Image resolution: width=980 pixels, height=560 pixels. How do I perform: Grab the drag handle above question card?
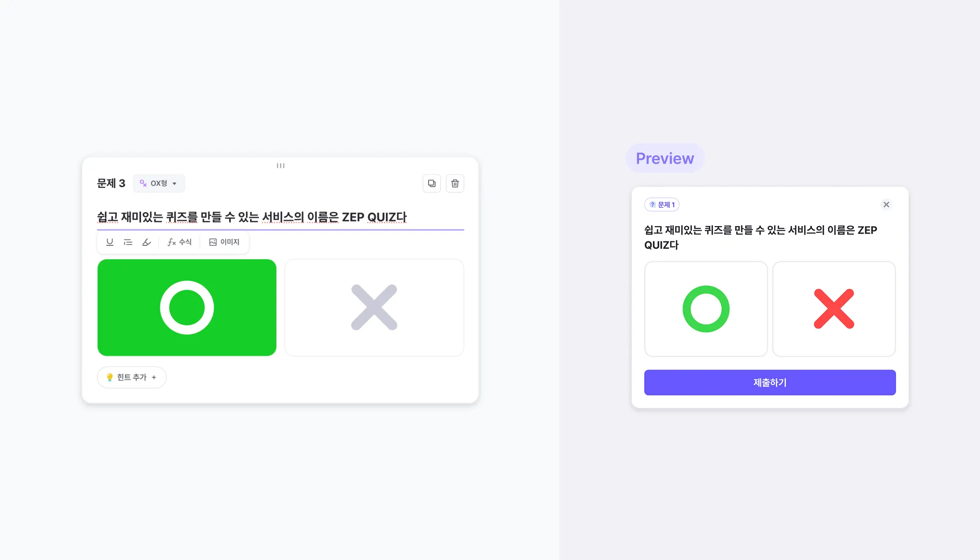[281, 166]
